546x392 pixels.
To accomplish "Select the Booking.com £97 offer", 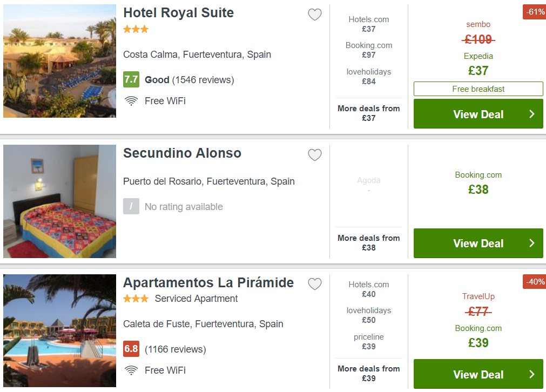I will click(369, 50).
